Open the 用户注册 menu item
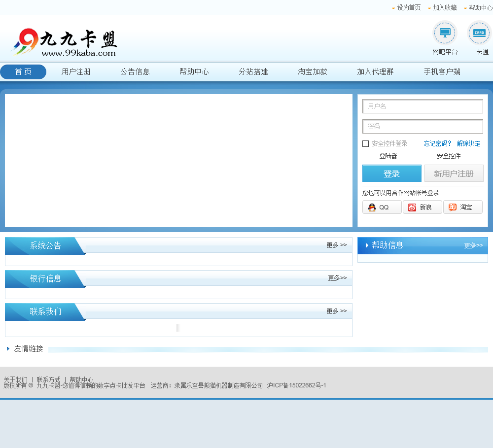The height and width of the screenshot is (448, 493). click(x=76, y=71)
